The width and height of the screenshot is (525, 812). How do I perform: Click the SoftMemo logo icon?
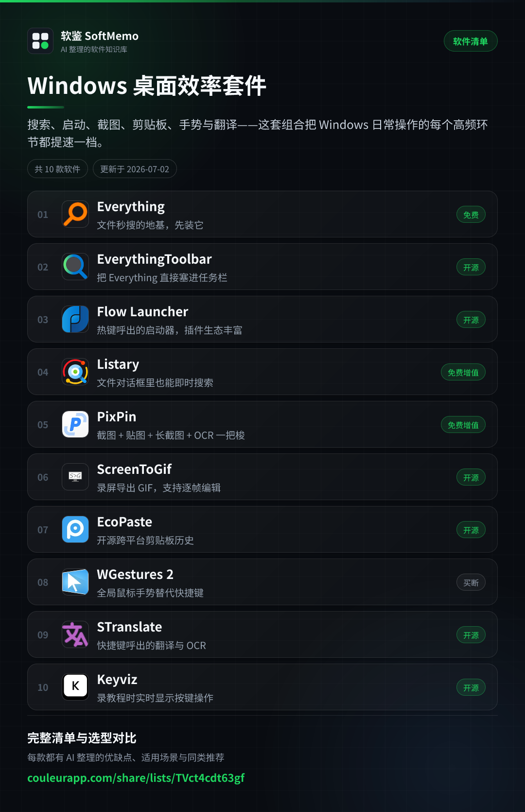point(40,41)
